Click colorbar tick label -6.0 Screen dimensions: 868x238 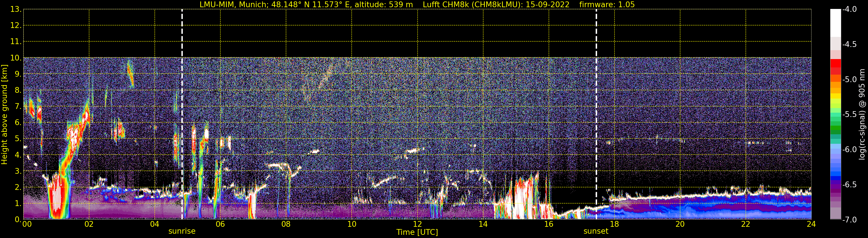850,150
